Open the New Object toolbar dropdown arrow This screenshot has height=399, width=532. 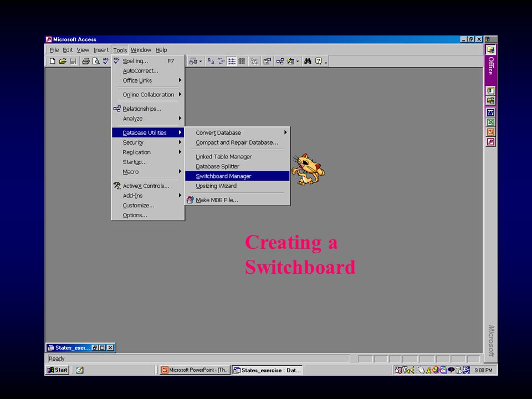tap(298, 62)
